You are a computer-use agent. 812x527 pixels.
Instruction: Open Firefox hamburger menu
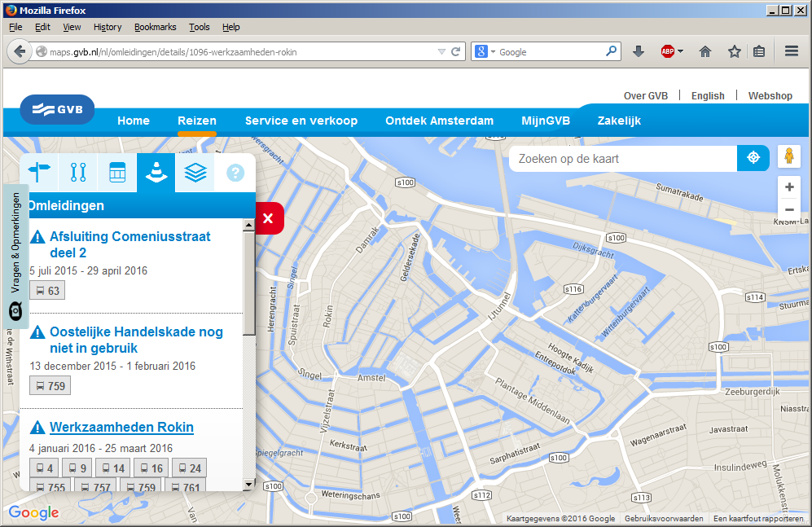tap(792, 51)
